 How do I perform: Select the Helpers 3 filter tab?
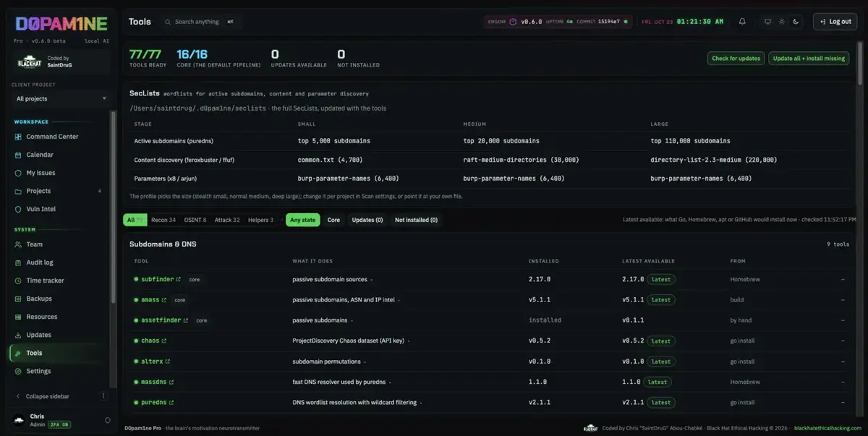click(260, 220)
